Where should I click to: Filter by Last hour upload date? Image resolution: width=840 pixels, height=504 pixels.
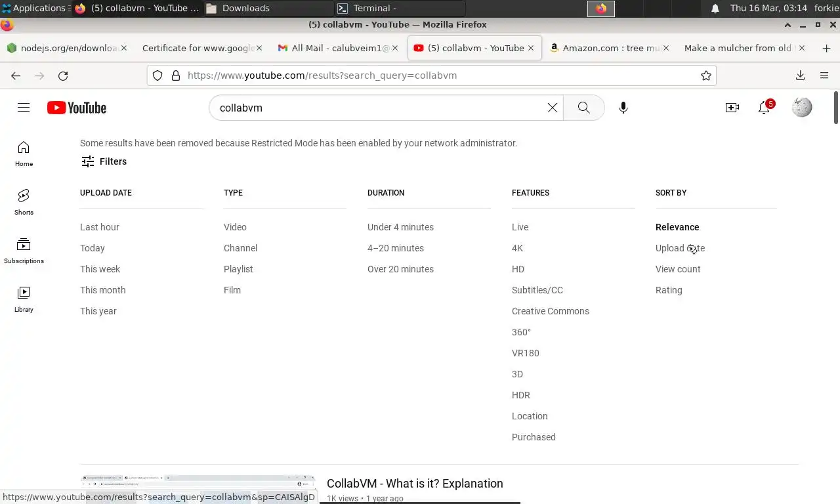point(100,227)
